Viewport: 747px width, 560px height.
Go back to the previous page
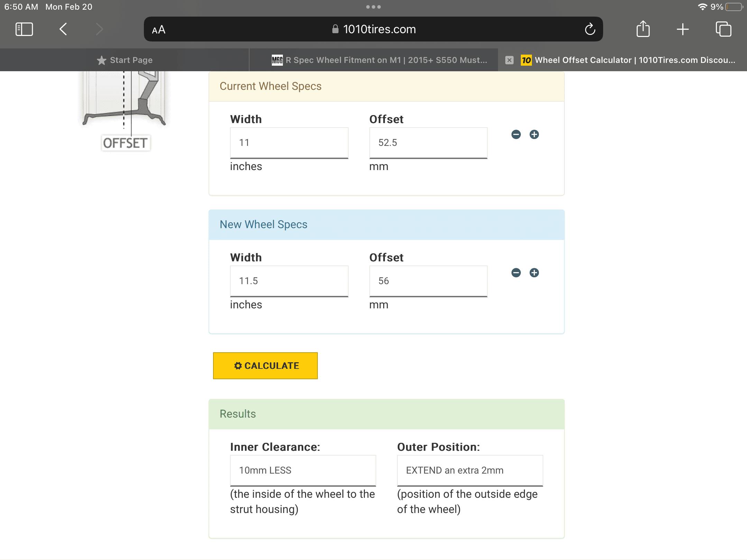(x=63, y=29)
